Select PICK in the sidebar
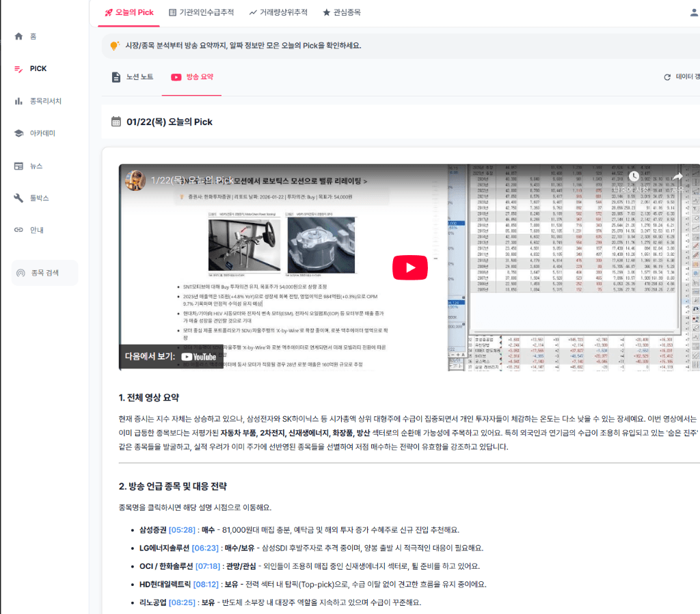 tap(30, 69)
